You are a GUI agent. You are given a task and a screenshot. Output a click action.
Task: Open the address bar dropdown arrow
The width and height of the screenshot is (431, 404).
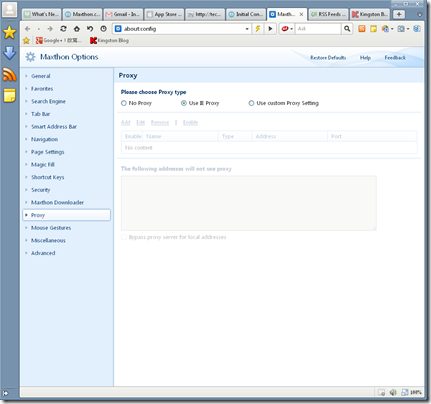pos(247,29)
